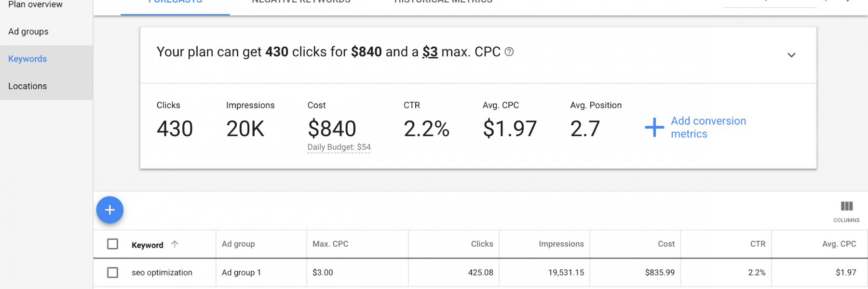This screenshot has width=868, height=289.
Task: Select Keywords in the sidebar
Action: (27, 59)
